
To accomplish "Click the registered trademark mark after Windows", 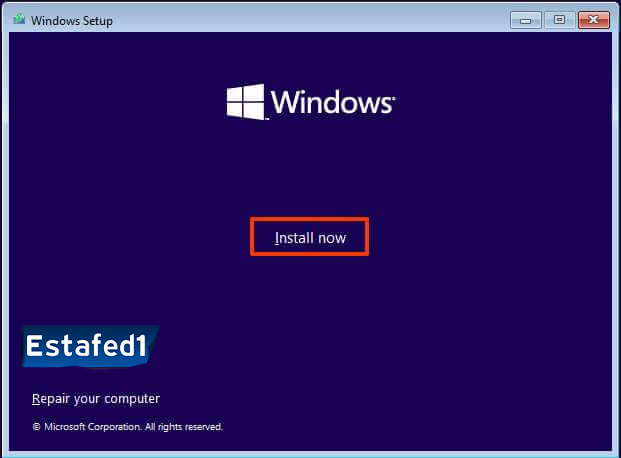I will [393, 97].
